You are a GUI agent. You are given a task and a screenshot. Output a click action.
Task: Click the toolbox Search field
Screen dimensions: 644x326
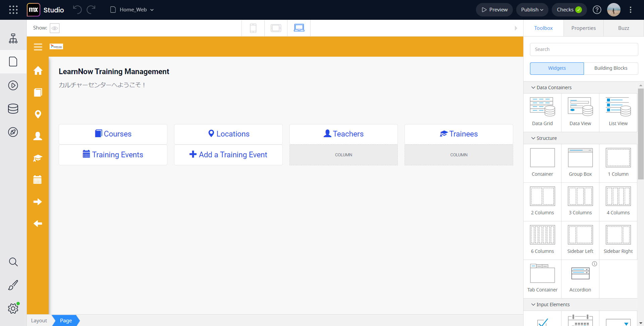point(584,49)
